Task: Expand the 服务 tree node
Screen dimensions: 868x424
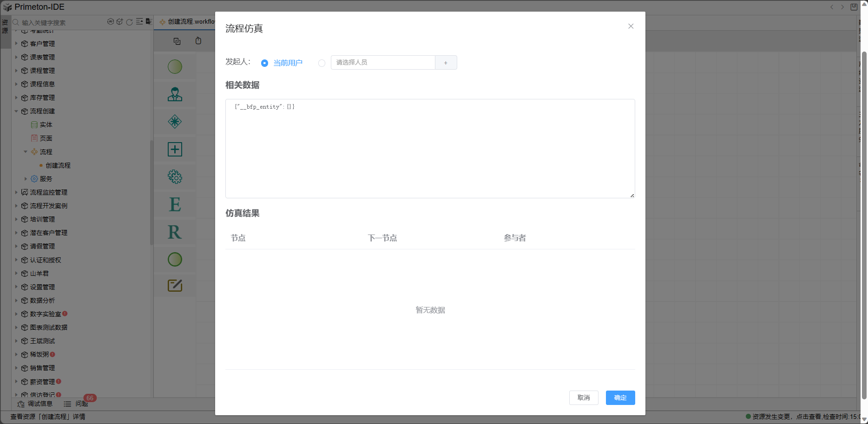Action: pos(26,179)
